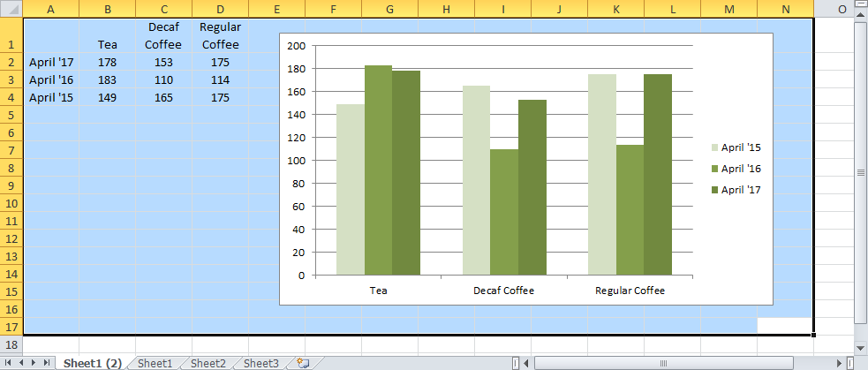Click April '16 legend color swatch
The image size is (868, 370).
[x=714, y=169]
